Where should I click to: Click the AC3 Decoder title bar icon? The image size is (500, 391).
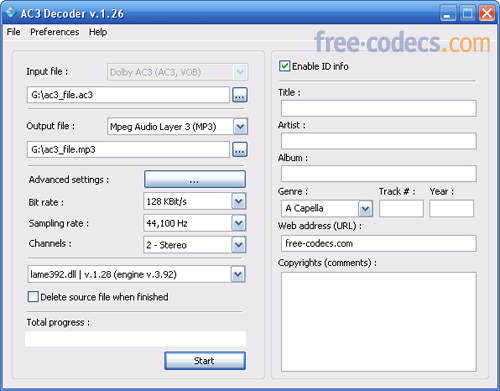pyautogui.click(x=10, y=13)
